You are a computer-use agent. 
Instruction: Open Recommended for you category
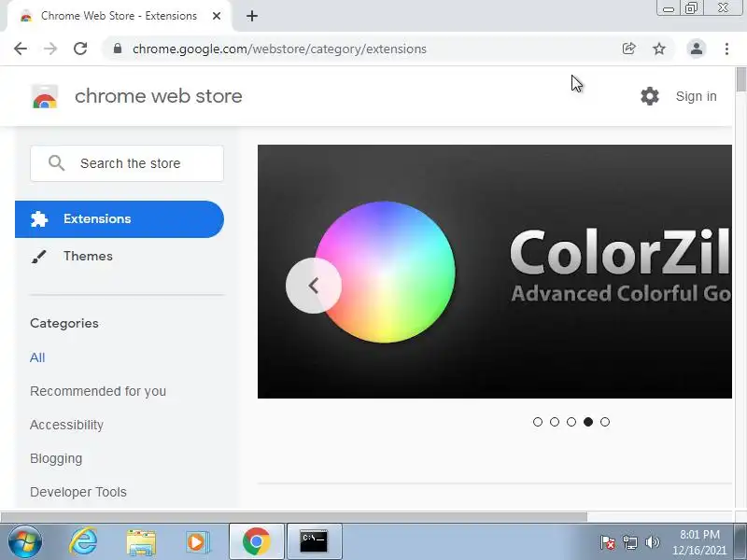[98, 391]
